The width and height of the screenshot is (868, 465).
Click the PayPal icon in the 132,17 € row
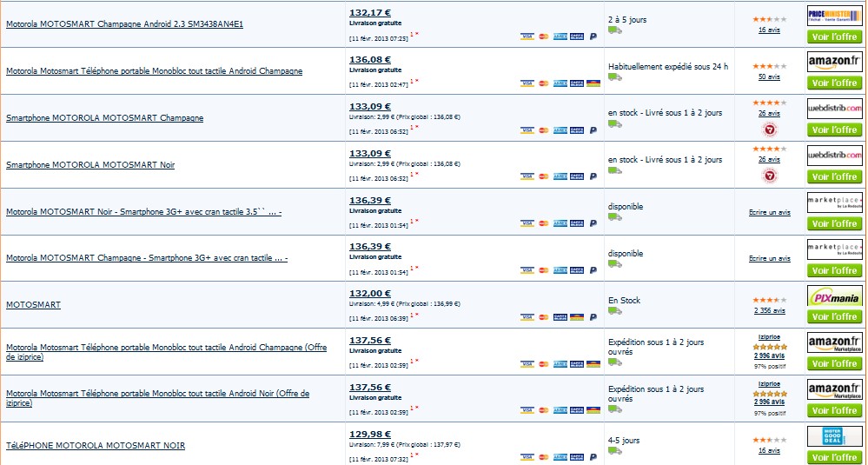593,37
